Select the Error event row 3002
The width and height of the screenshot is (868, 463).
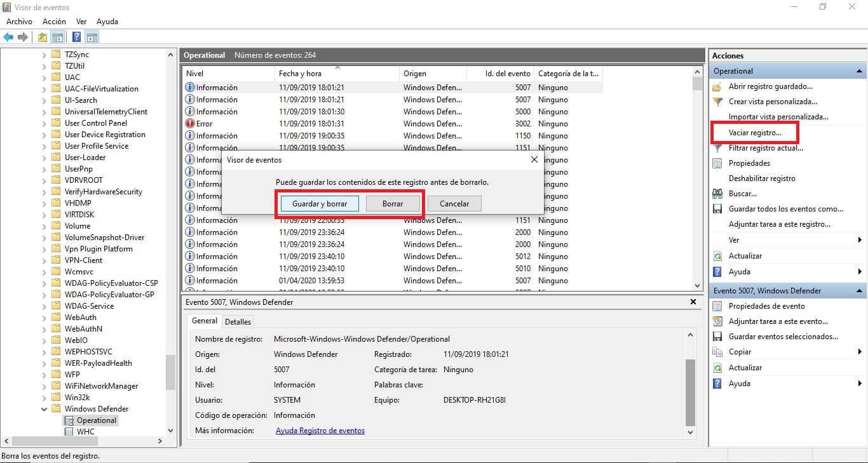[x=393, y=124]
